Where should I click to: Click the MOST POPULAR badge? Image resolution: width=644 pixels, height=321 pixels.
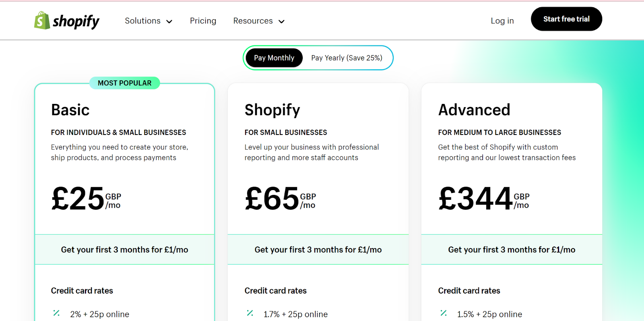coord(124,83)
